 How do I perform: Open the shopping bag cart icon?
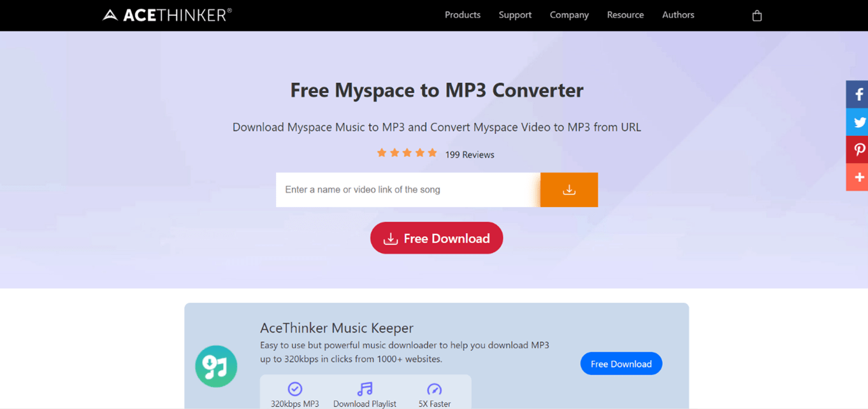point(756,15)
